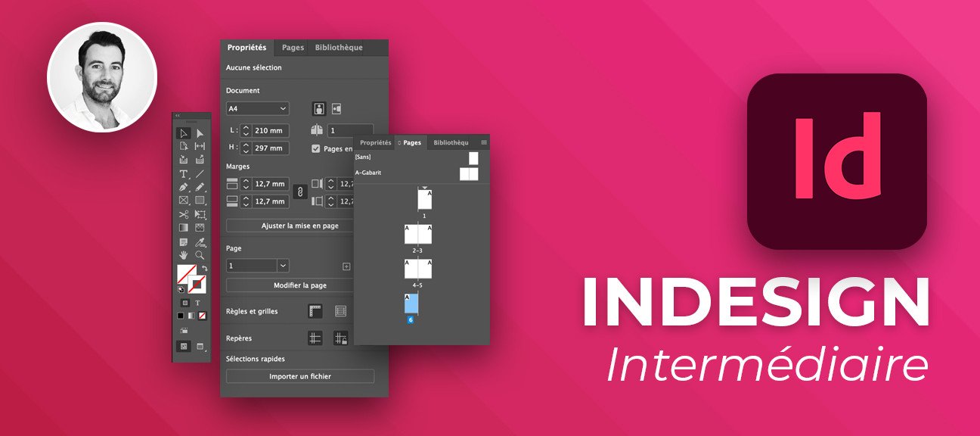Toggle the margin link chain icon
Screen dimensions: 980x436
pyautogui.click(x=299, y=192)
